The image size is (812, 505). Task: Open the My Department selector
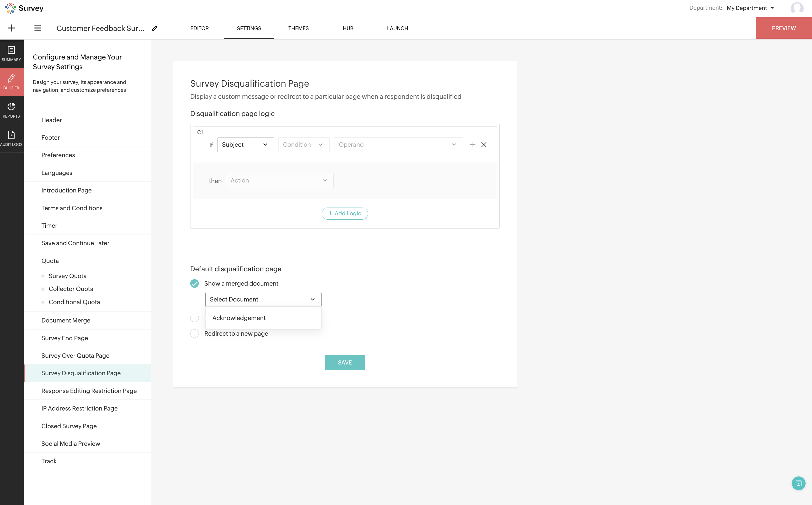pyautogui.click(x=750, y=8)
